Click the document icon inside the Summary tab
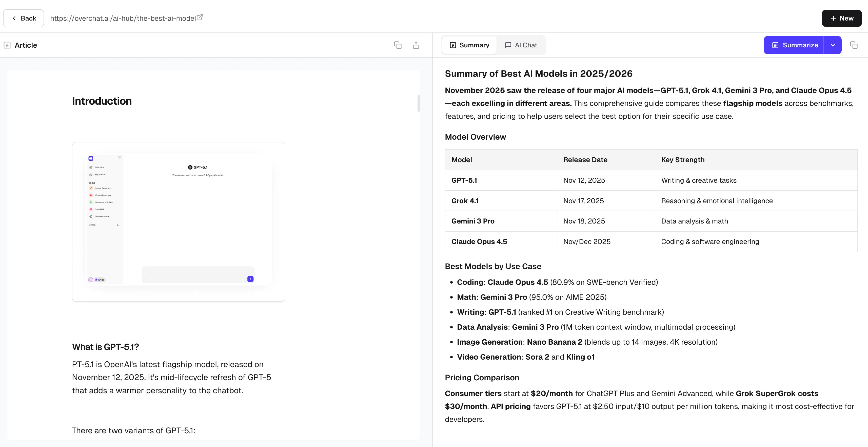Image resolution: width=868 pixels, height=447 pixels. (x=453, y=45)
